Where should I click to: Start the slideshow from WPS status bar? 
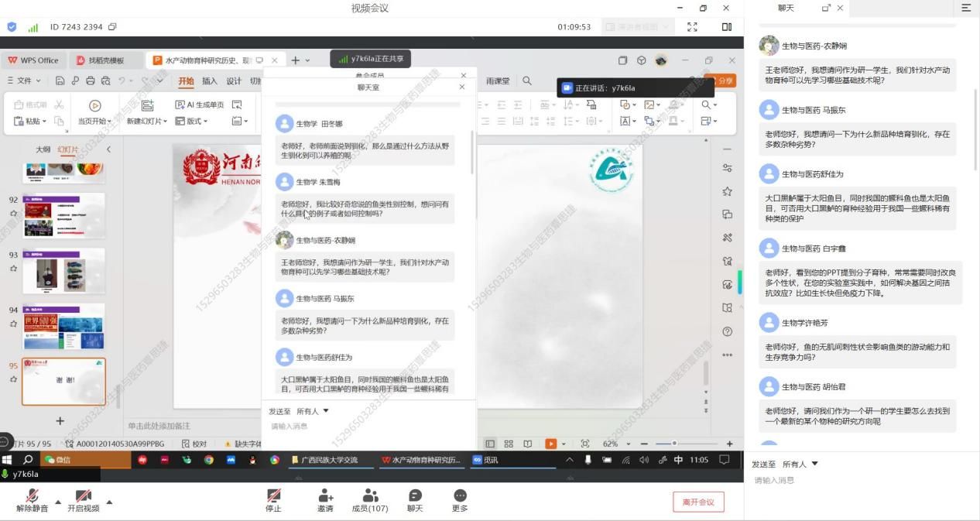[550, 444]
